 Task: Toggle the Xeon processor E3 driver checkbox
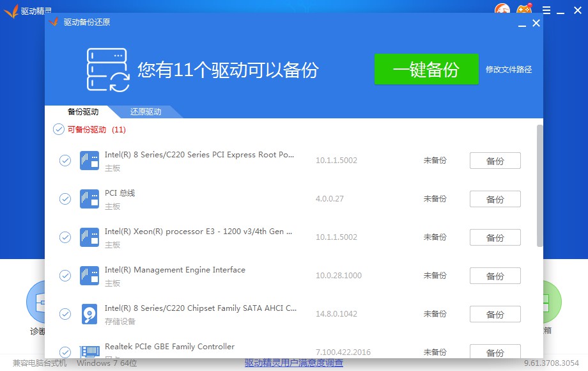65,237
